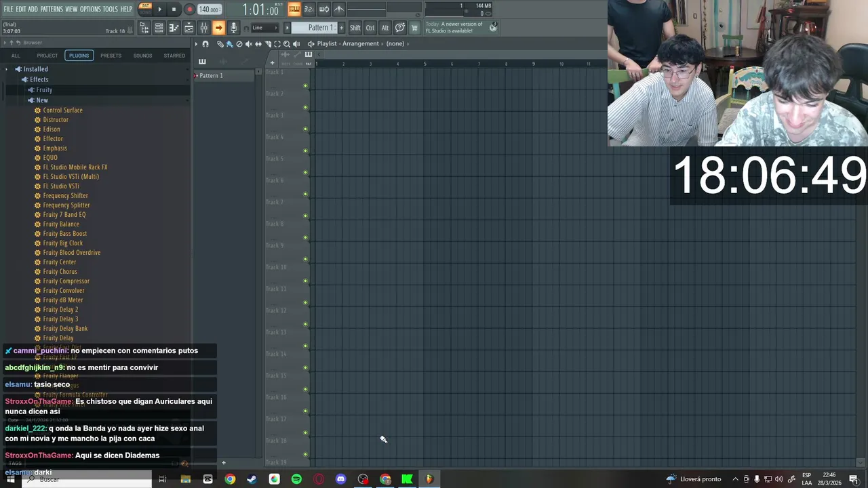This screenshot has height=488, width=868.
Task: Select the Slice tool in Playlist
Action: 268,44
